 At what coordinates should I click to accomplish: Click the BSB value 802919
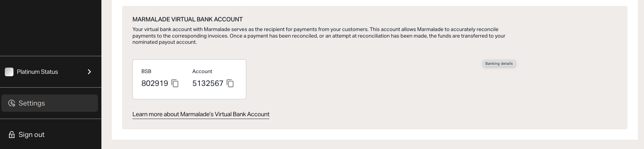(x=155, y=83)
